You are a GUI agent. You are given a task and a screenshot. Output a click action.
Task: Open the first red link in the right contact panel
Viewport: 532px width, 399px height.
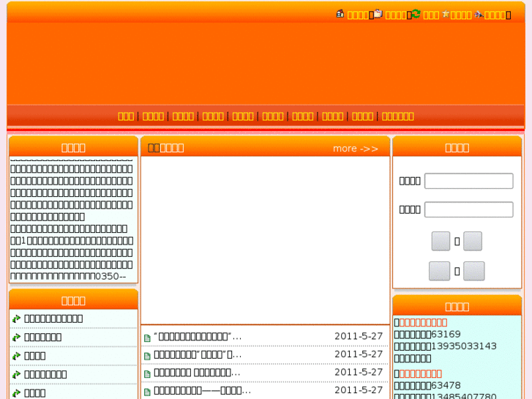(423, 322)
